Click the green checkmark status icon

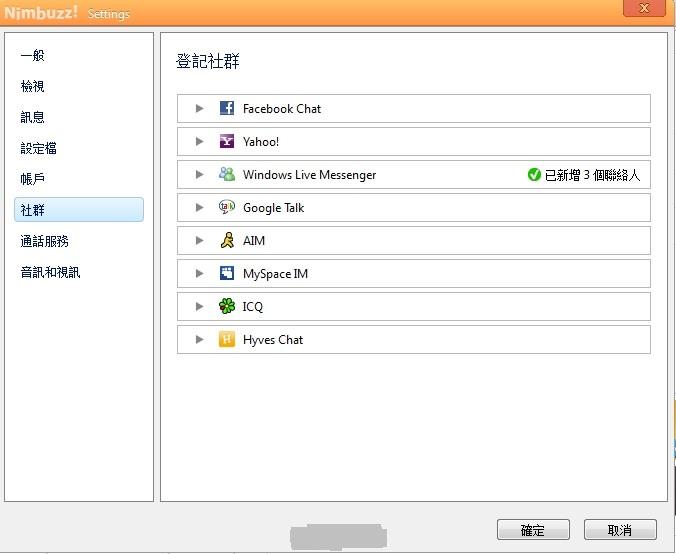tap(534, 175)
